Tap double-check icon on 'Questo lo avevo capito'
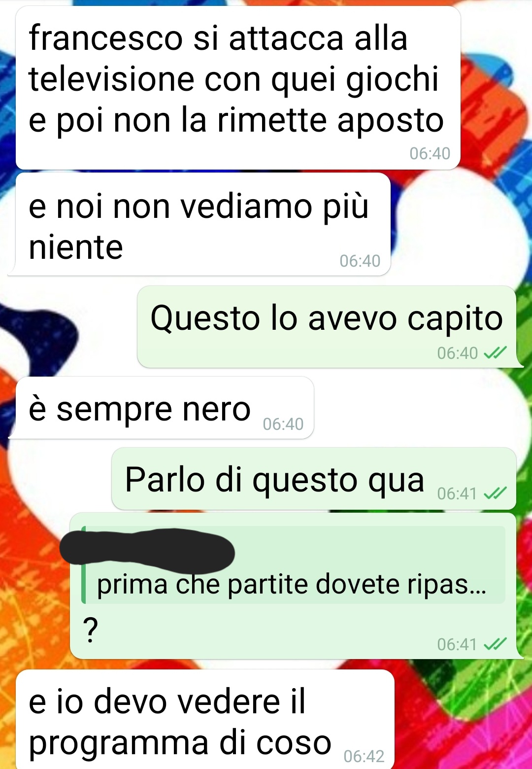The width and height of the screenshot is (532, 769). [495, 353]
